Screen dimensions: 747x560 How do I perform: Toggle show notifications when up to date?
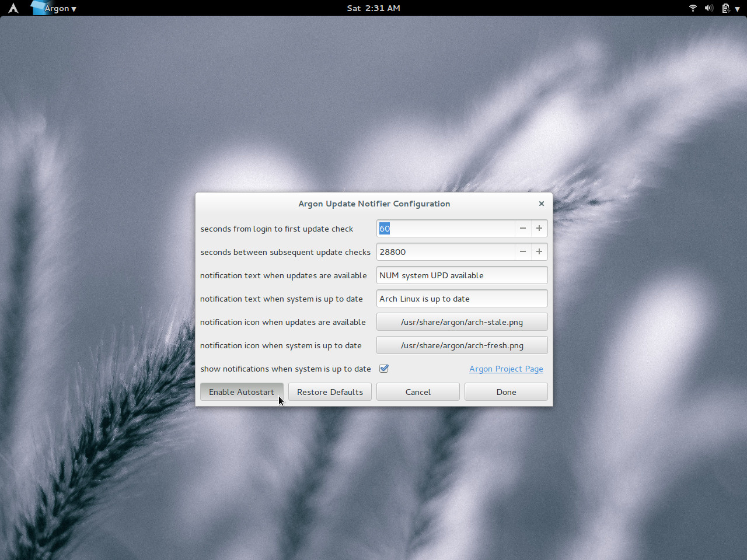click(x=384, y=369)
